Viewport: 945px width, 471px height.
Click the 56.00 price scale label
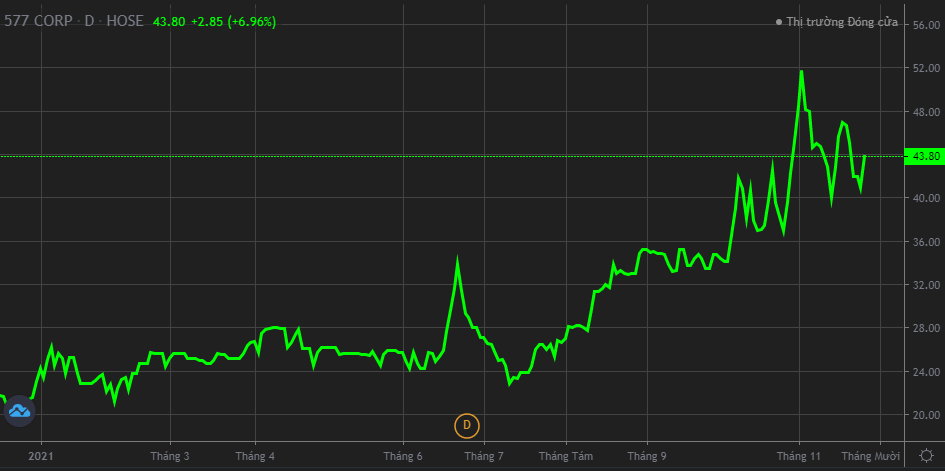tap(926, 25)
